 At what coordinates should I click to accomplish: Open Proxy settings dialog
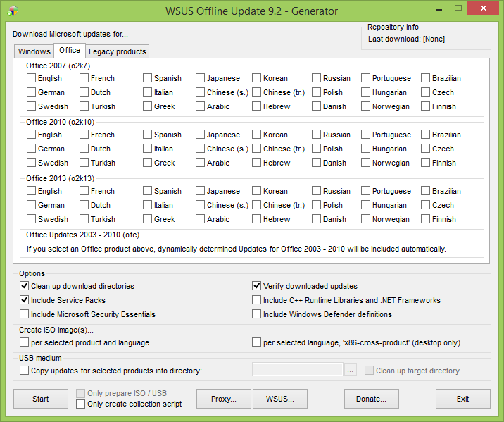click(x=223, y=399)
